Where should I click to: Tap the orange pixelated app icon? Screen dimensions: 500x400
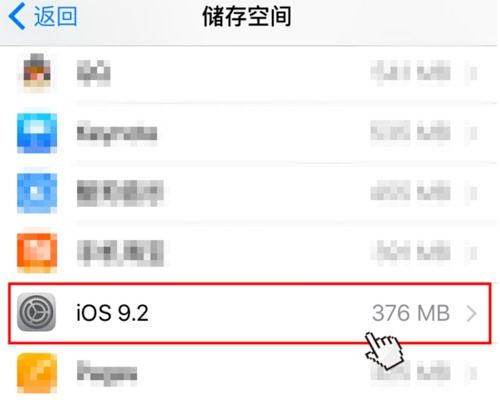37,253
